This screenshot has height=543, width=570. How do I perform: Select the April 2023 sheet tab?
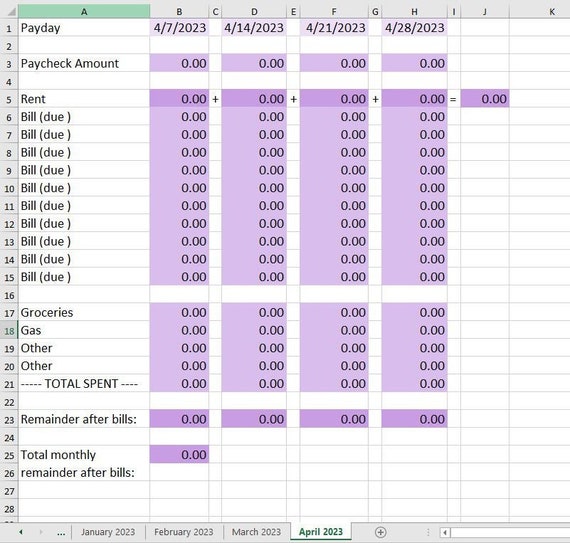click(321, 532)
